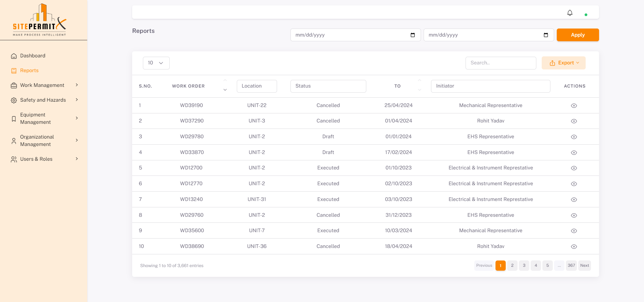Open calendar picker on second date field
This screenshot has height=302, width=644.
(x=546, y=35)
